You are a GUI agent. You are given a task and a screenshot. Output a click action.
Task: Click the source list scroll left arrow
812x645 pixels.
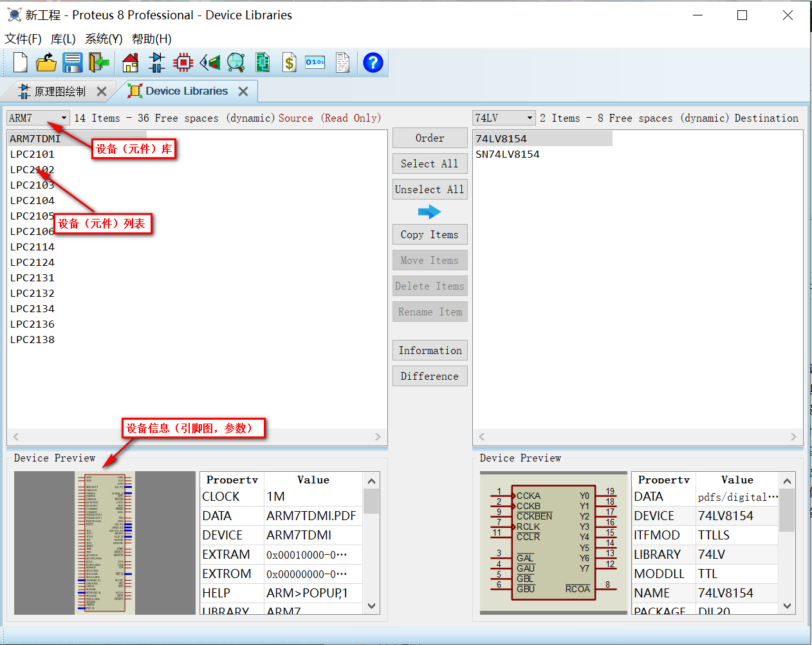16,436
